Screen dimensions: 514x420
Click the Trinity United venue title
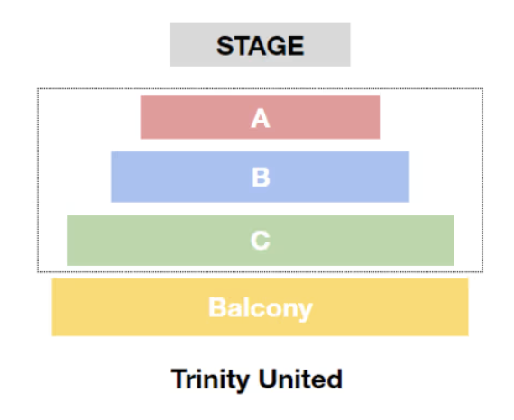tap(257, 379)
